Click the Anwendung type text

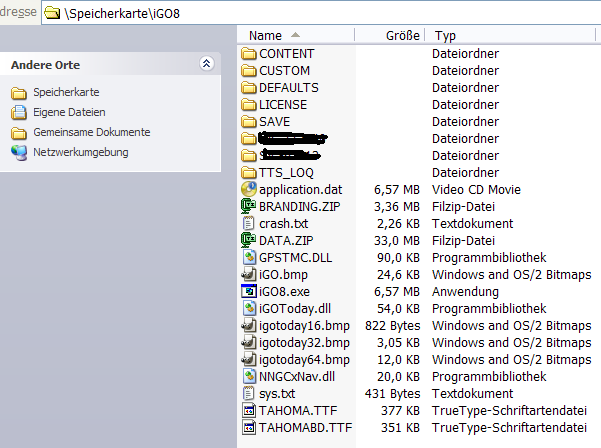pos(465,292)
